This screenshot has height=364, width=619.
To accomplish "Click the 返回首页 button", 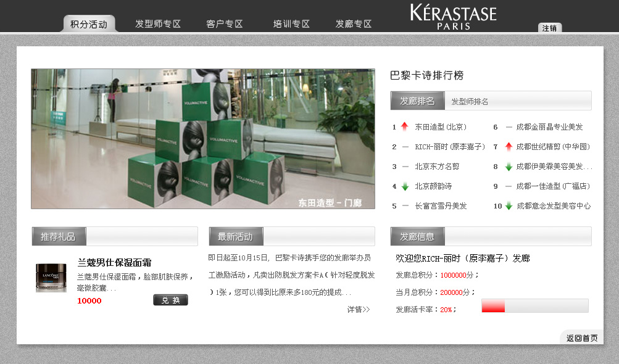I will click(582, 338).
